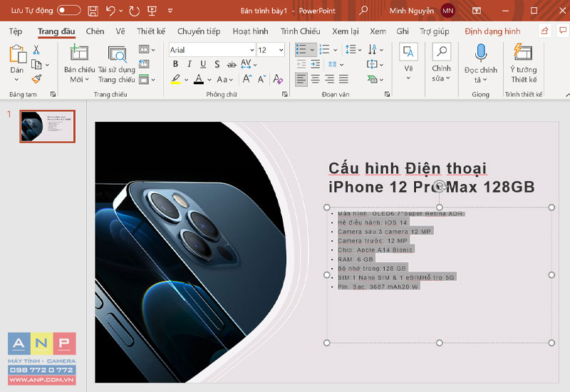Image resolution: width=570 pixels, height=392 pixels.
Task: Select Justify alignment button
Action: pos(343,79)
